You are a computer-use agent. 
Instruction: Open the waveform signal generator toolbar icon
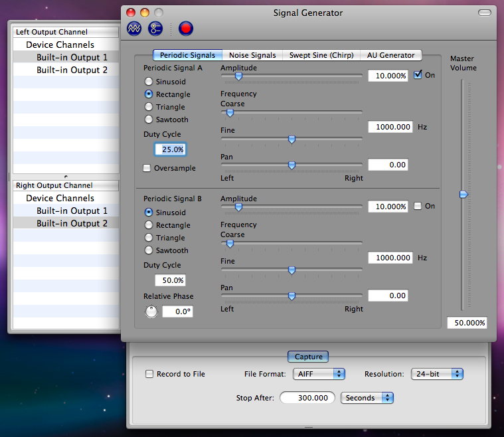134,29
